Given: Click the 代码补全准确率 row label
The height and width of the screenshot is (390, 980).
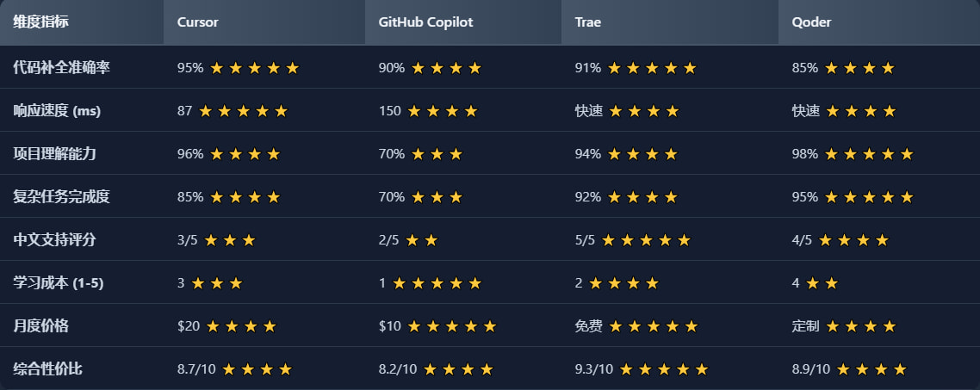Looking at the screenshot, I should pyautogui.click(x=62, y=68).
